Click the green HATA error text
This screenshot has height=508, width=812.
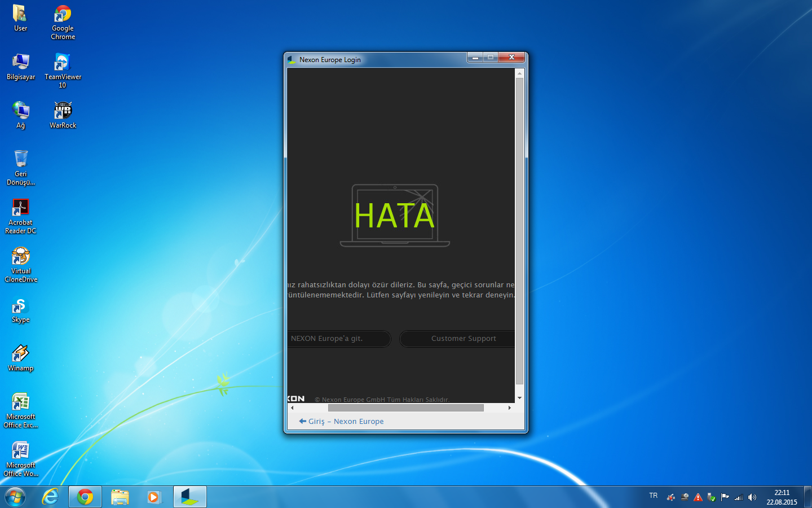pyautogui.click(x=394, y=216)
